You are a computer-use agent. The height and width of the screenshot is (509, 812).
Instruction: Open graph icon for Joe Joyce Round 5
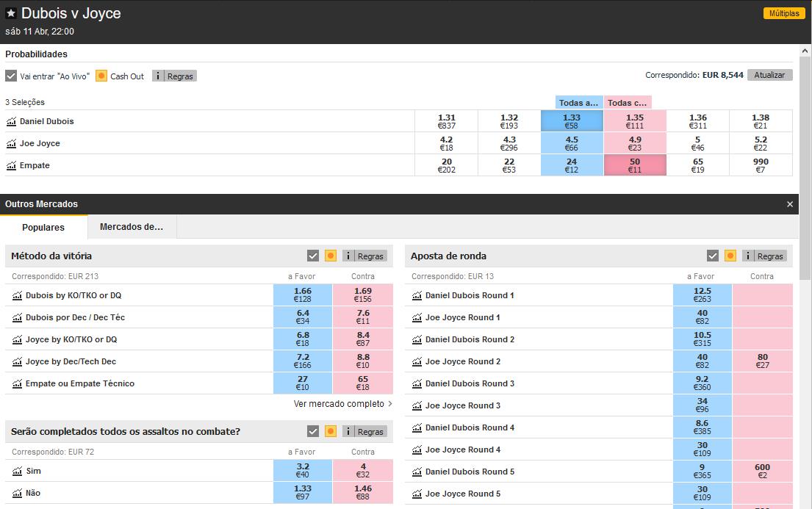(x=417, y=494)
